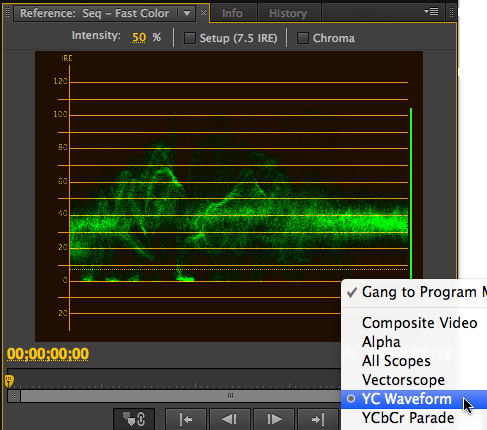Select Composite Video from the menu
Image resolution: width=487 pixels, height=430 pixels.
pos(414,323)
